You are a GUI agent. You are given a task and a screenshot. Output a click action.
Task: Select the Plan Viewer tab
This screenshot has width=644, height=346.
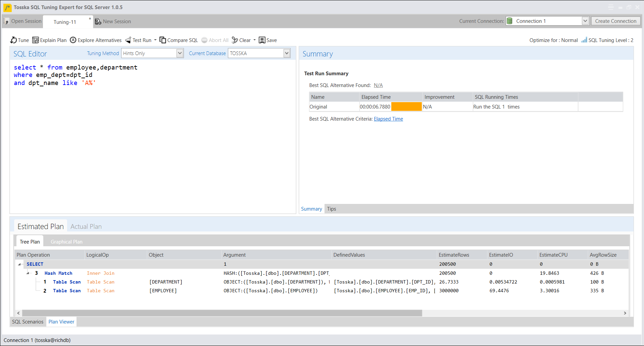click(x=61, y=321)
